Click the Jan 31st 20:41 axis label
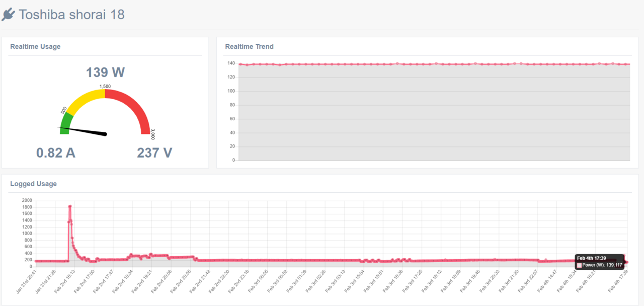This screenshot has height=306, width=644. (x=27, y=282)
